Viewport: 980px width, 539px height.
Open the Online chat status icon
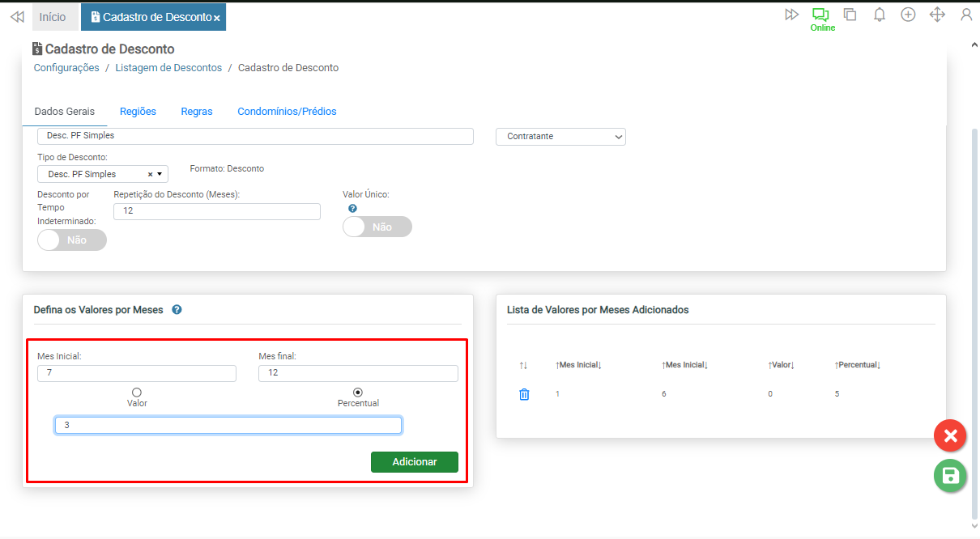coord(821,15)
